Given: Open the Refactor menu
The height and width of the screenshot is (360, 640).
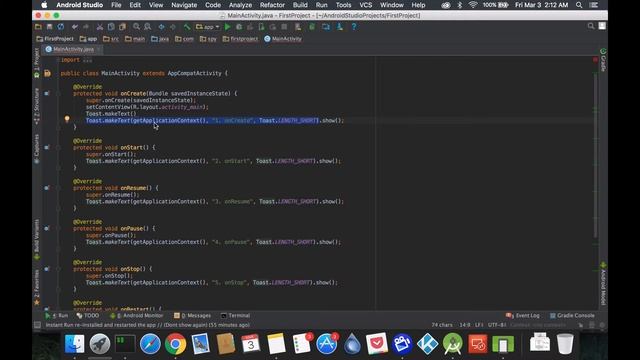Looking at the screenshot, I should pos(272,5).
